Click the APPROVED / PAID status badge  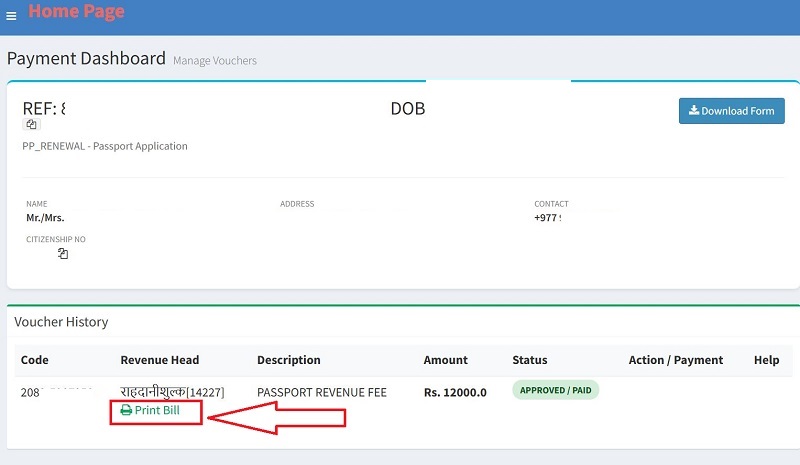555,391
